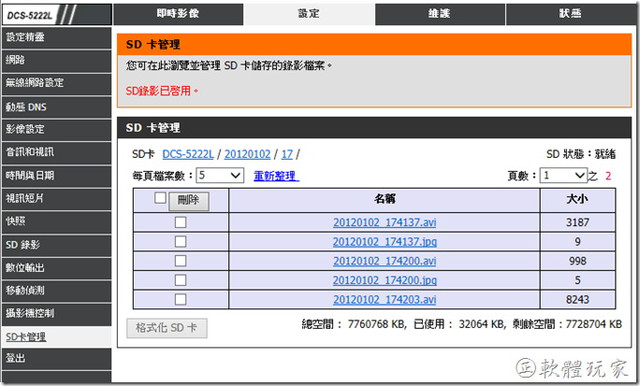Open 快照 sidebar item
This screenshot has width=640, height=386.
pyautogui.click(x=56, y=222)
